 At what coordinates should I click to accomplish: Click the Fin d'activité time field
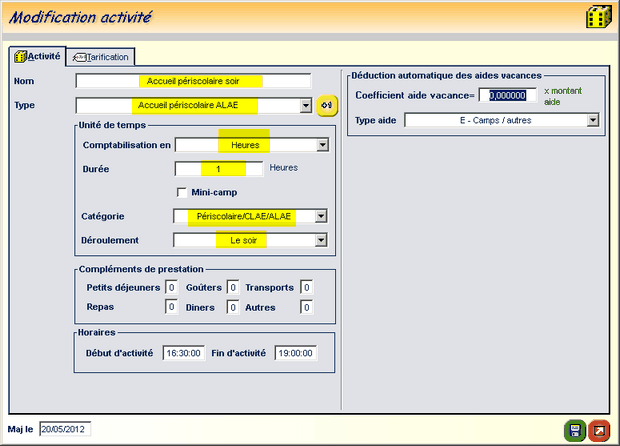[295, 353]
